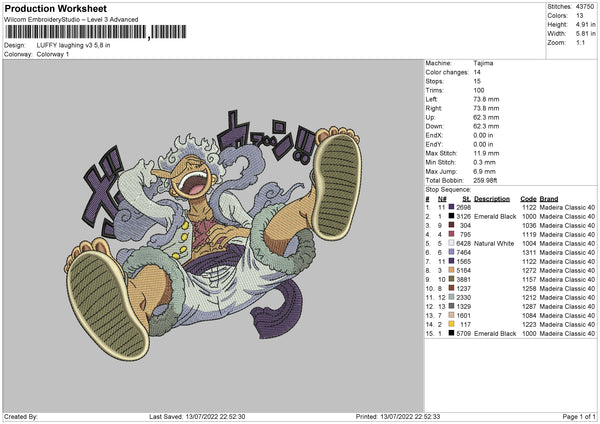The height and width of the screenshot is (424, 600).
Task: Click the 'Right:' measurement label
Action: coord(433,108)
